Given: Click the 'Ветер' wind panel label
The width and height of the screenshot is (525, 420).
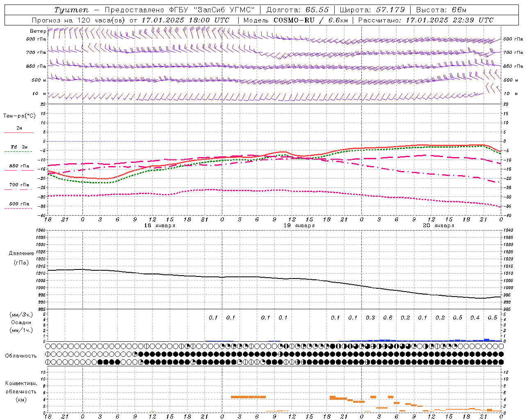Looking at the screenshot, I should [38, 31].
